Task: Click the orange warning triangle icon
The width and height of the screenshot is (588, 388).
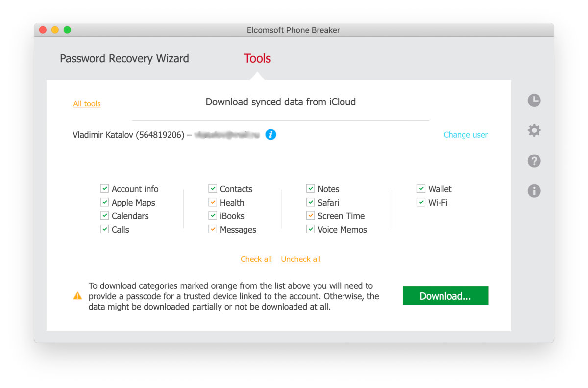Action: coord(77,296)
